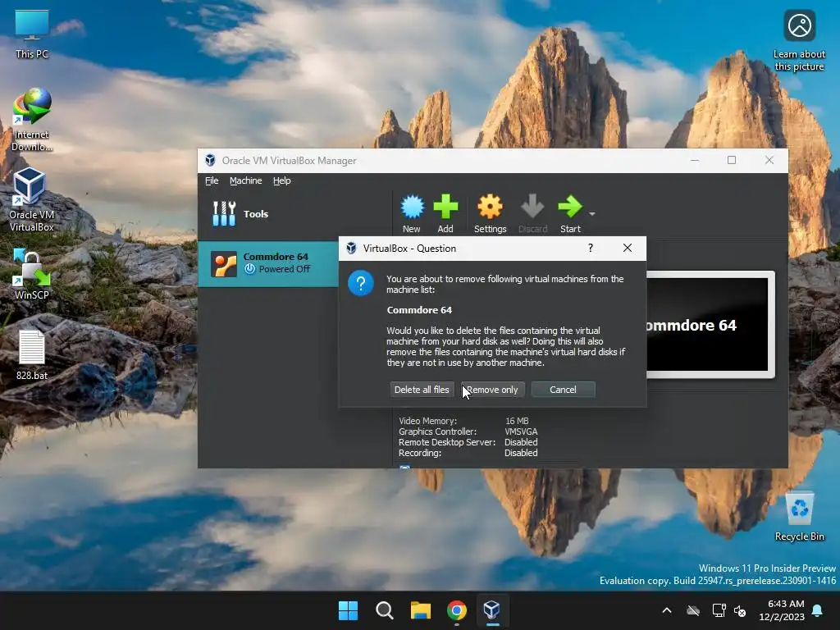840x630 pixels.
Task: Click the Discard arrow icon in toolbar
Action: pos(532,208)
